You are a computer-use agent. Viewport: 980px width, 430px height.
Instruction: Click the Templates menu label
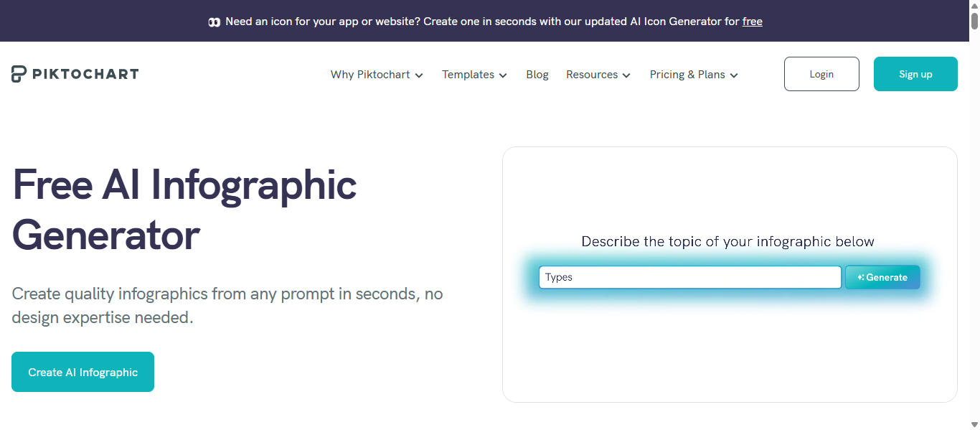468,75
